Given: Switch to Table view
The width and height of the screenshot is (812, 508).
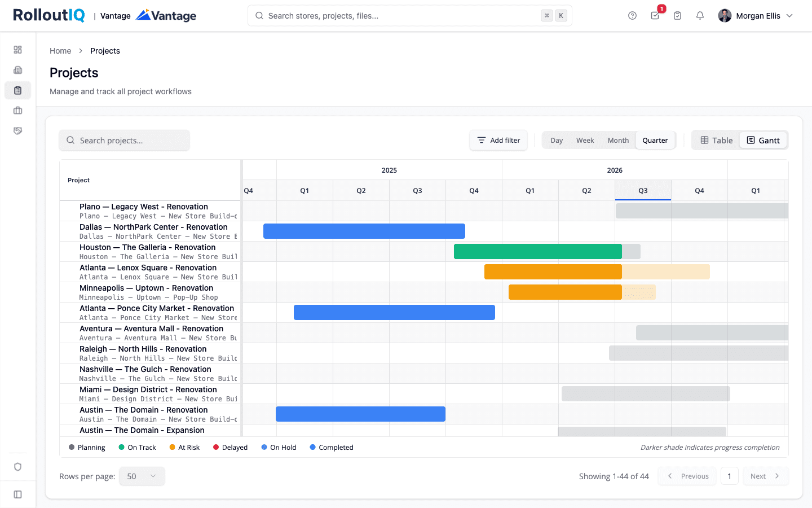Looking at the screenshot, I should pos(717,141).
